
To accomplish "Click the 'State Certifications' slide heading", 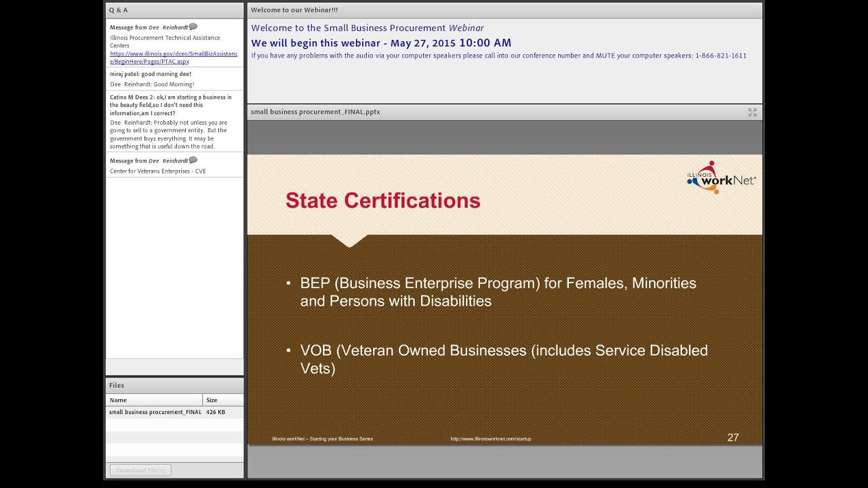I will point(382,201).
